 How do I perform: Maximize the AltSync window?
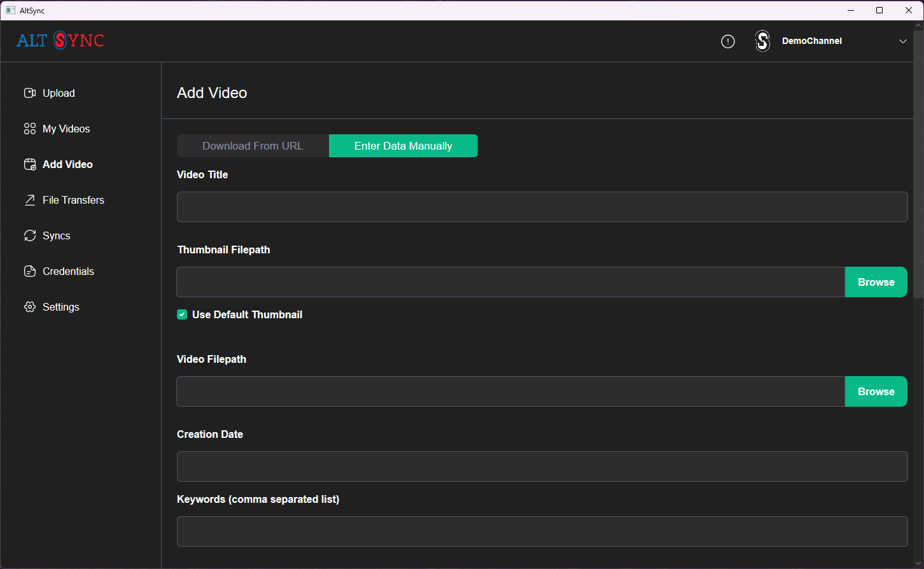pyautogui.click(x=879, y=10)
